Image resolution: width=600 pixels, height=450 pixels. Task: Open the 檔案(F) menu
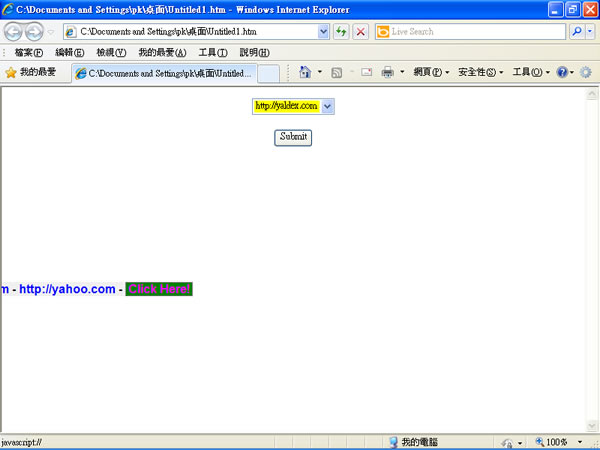click(x=29, y=52)
